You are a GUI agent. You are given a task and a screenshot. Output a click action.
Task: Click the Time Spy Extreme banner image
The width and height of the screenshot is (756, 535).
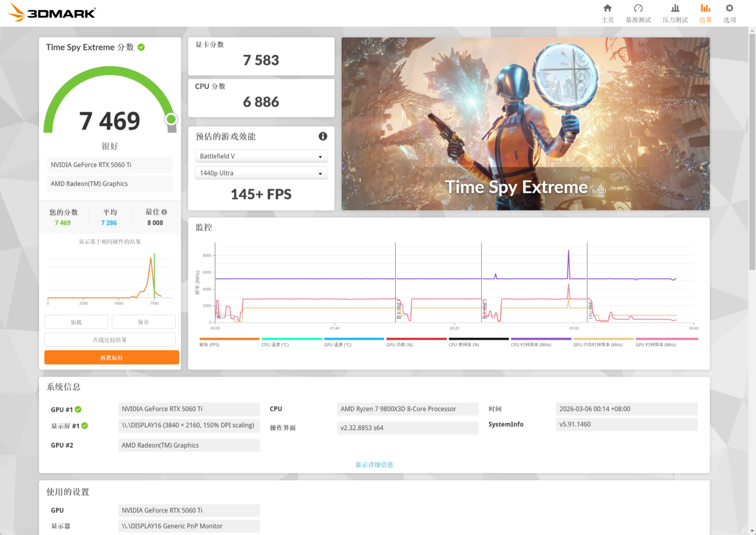tap(525, 123)
